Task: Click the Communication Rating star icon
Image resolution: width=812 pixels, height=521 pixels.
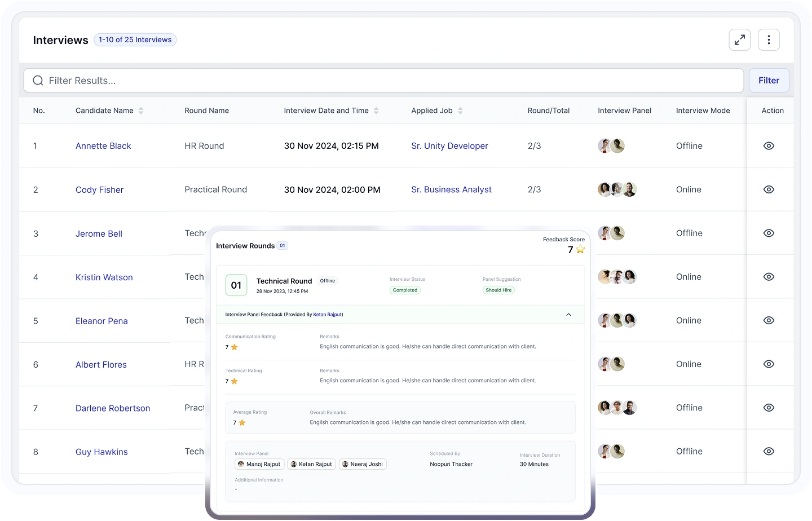Action: pyautogui.click(x=233, y=347)
